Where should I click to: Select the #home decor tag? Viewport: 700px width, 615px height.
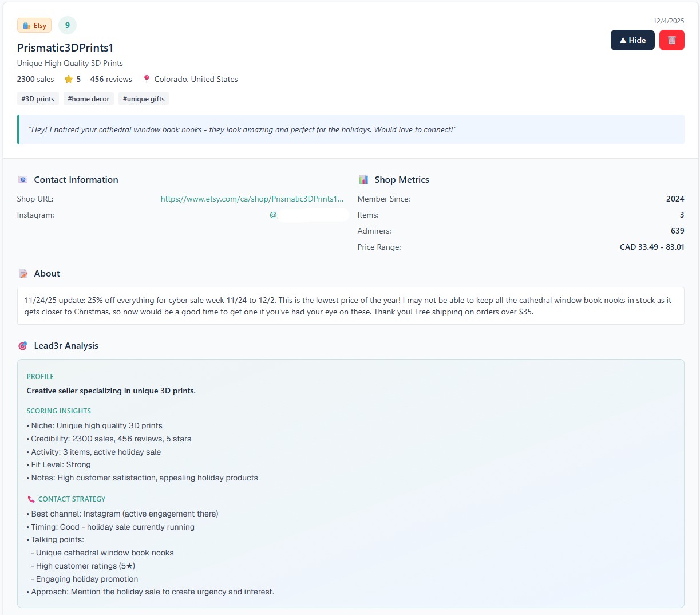(x=89, y=99)
